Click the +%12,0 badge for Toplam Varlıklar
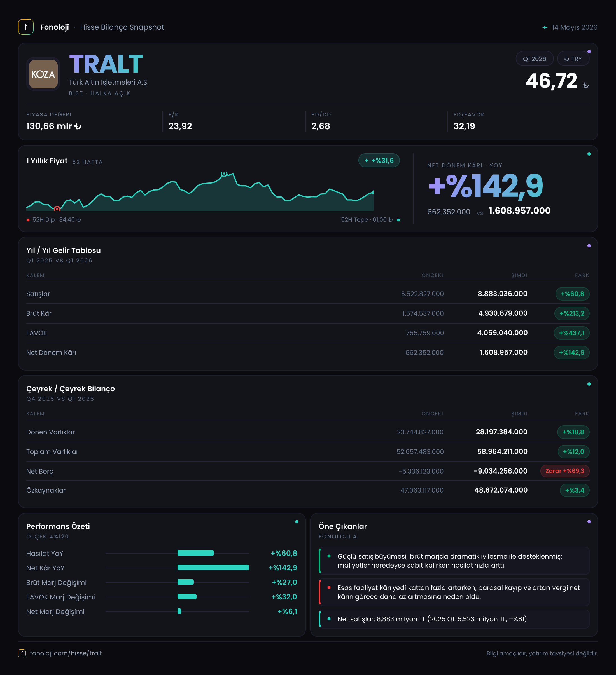Image resolution: width=616 pixels, height=675 pixels. coord(573,452)
